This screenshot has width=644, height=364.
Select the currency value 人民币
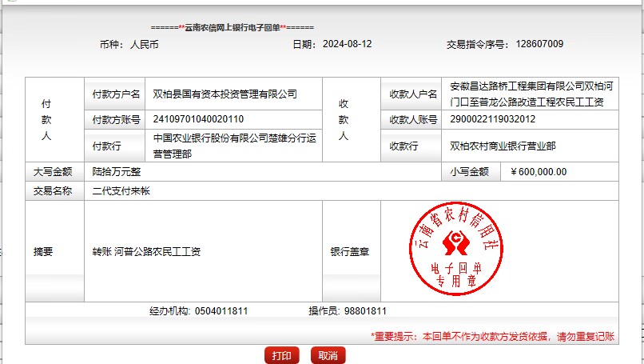144,44
